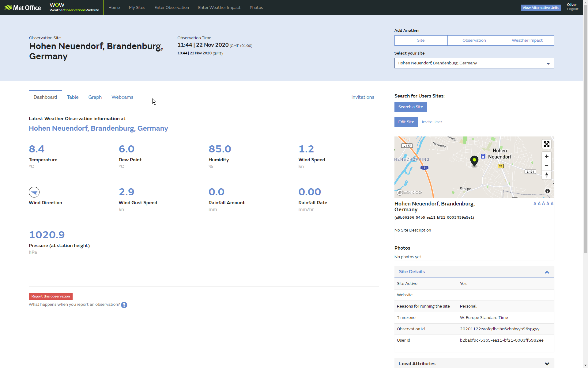Zoom out on the map

(547, 166)
